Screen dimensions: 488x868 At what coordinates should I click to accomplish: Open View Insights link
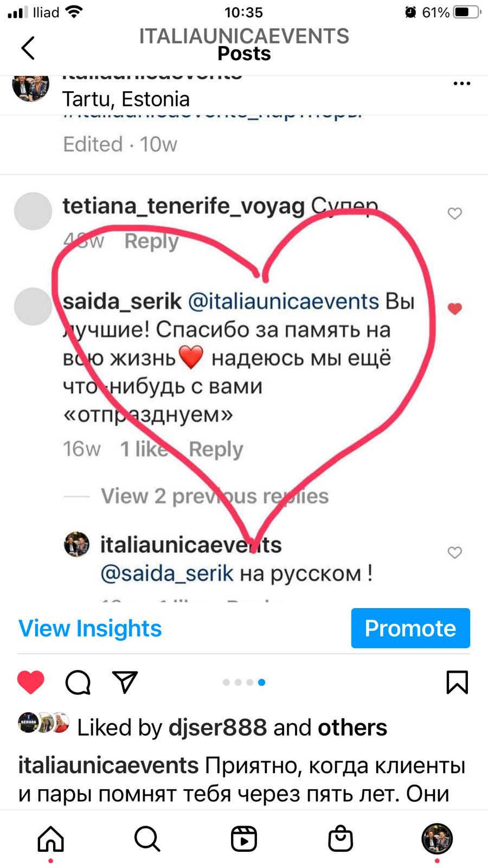(90, 628)
